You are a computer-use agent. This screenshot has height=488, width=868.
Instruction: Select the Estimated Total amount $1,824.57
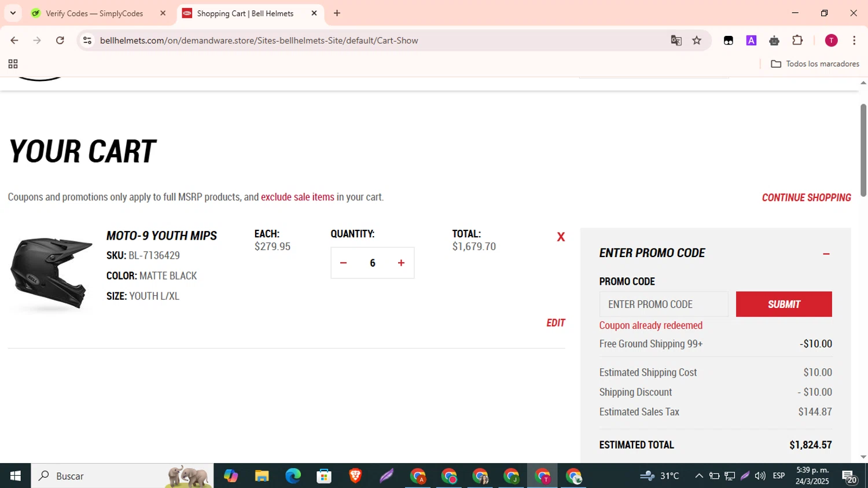pyautogui.click(x=810, y=445)
